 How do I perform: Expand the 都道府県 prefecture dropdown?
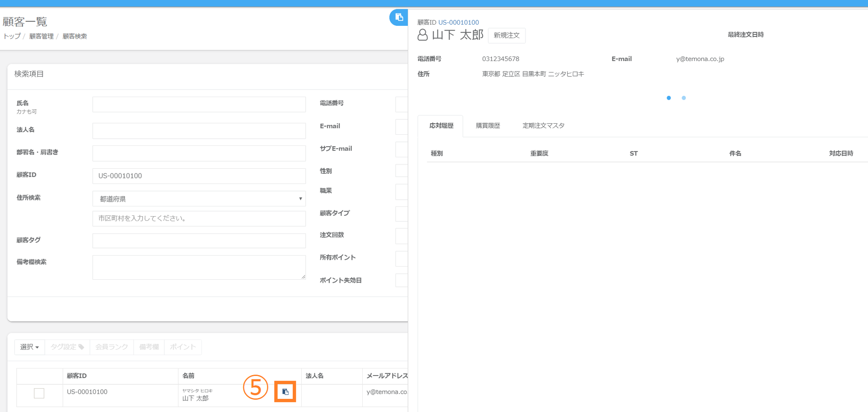pyautogui.click(x=199, y=199)
